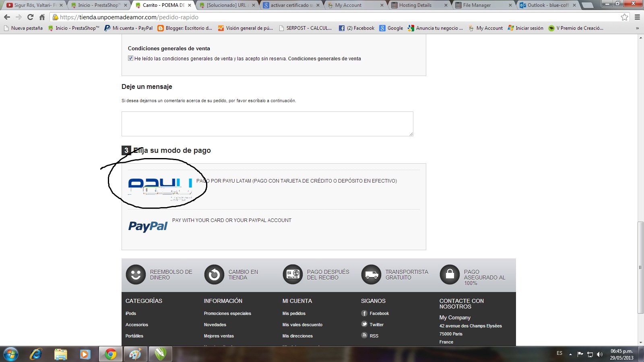Open the Facebook icon in Síganos
The height and width of the screenshot is (362, 644).
point(364,313)
